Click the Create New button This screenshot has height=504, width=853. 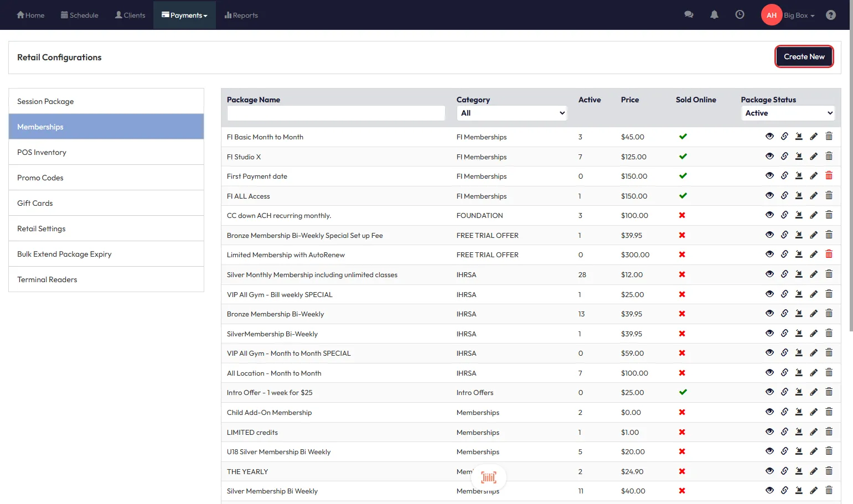[804, 56]
